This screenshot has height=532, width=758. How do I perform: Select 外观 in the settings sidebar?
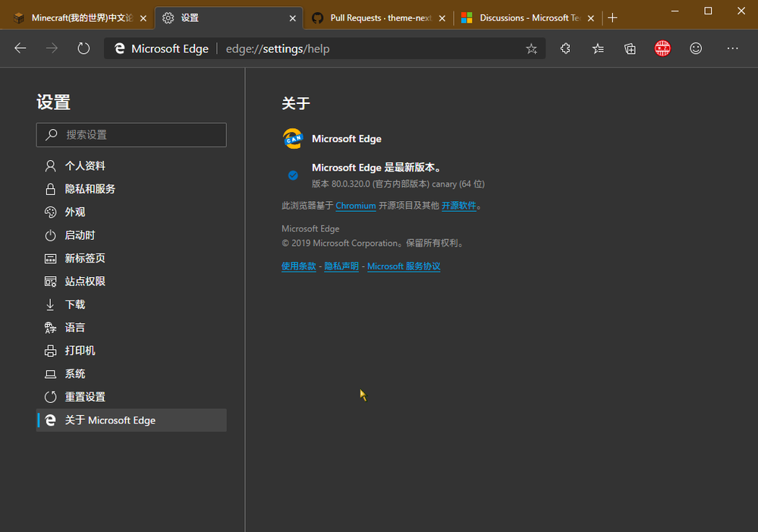(74, 212)
